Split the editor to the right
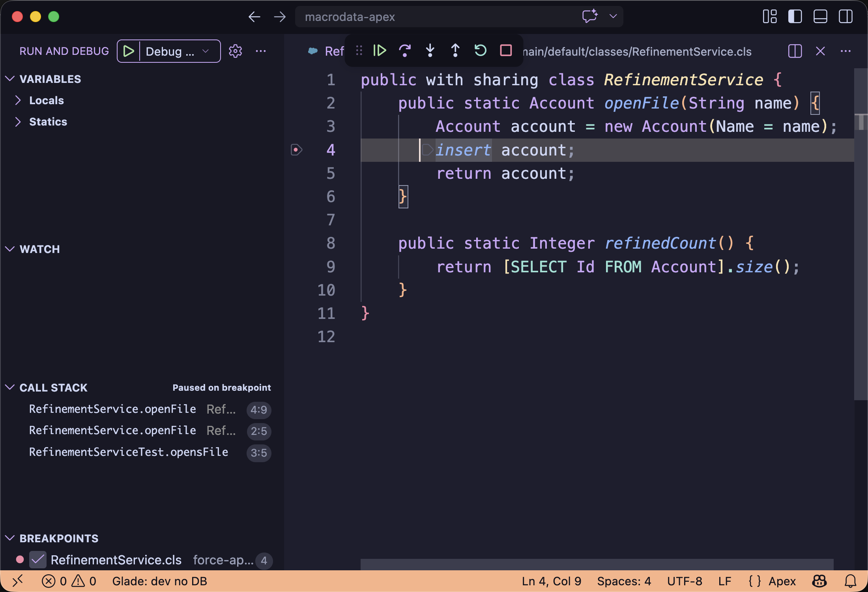Screen dimensions: 868x592 (795, 51)
